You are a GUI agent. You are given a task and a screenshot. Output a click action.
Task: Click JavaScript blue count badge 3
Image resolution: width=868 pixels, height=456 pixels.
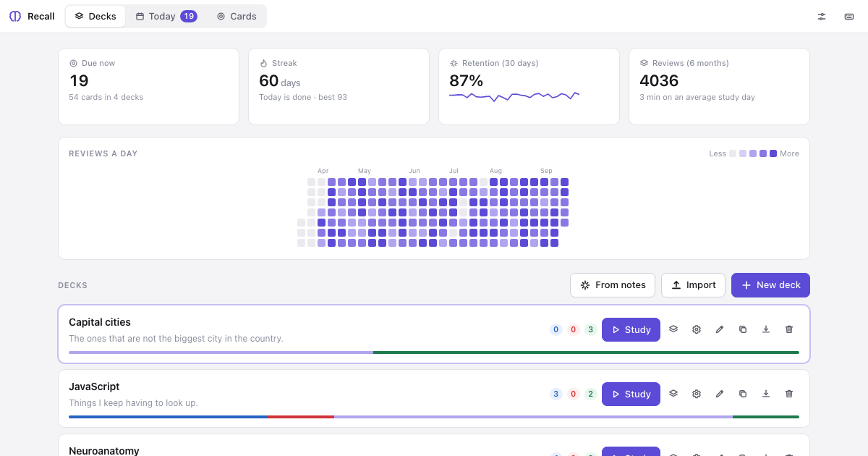coord(556,394)
